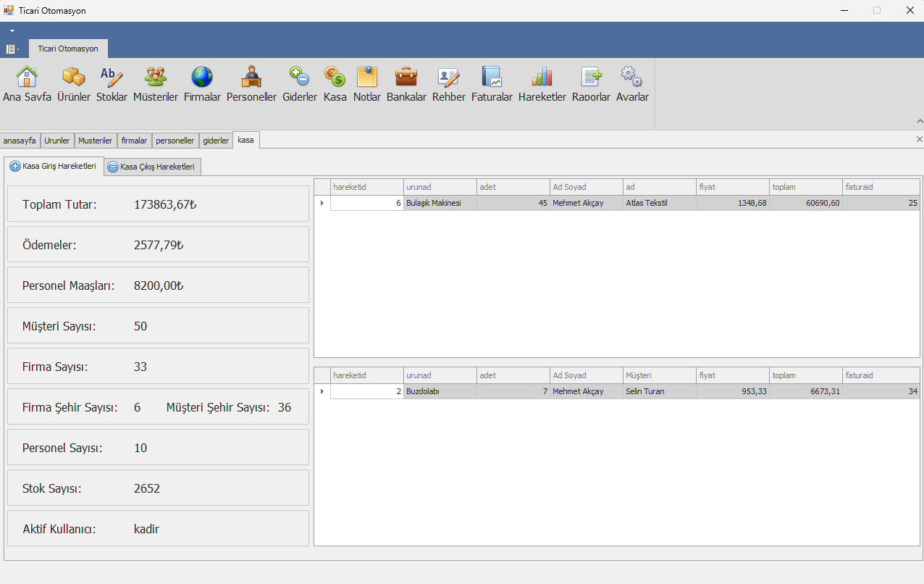Switch to the Urunler document tab
The image size is (924, 584).
[57, 141]
